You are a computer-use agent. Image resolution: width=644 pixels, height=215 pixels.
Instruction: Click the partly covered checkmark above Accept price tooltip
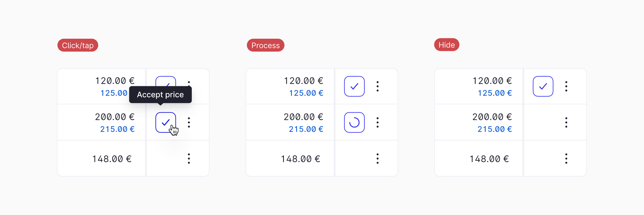166,81
